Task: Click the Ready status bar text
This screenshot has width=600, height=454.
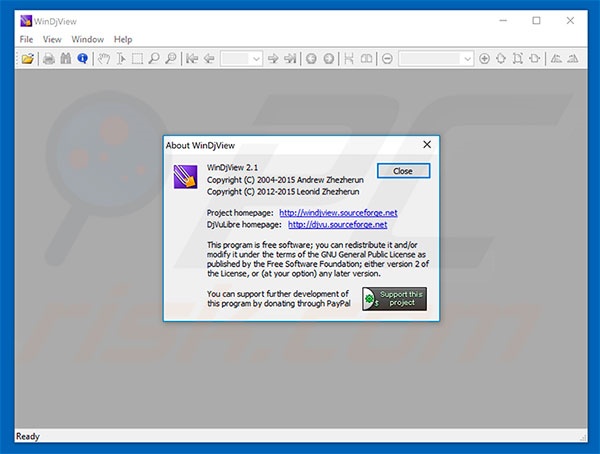Action: tap(28, 436)
